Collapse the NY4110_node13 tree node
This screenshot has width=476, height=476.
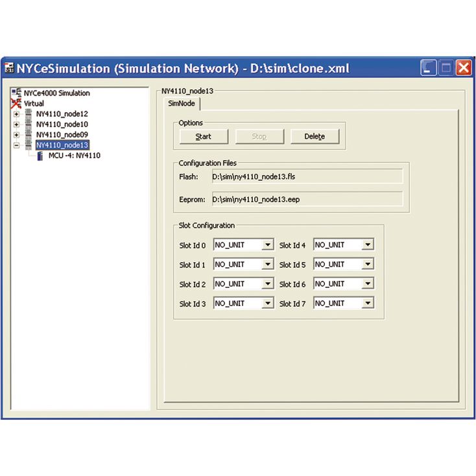point(16,145)
